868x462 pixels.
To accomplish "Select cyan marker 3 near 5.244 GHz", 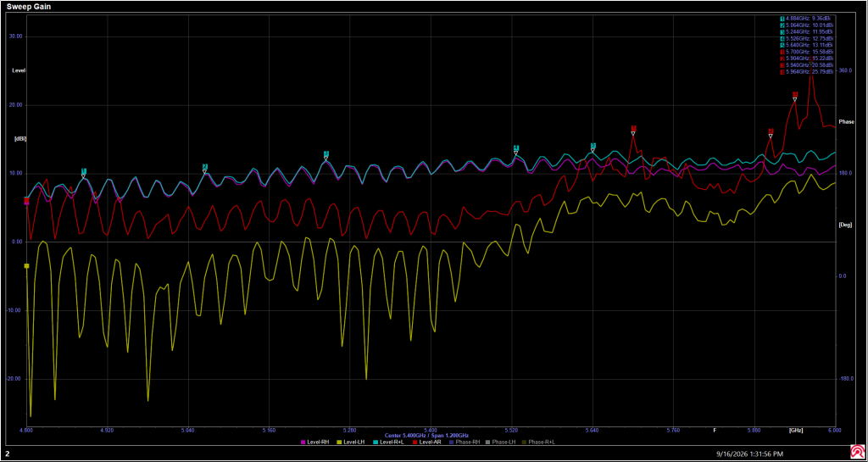I will tap(326, 153).
